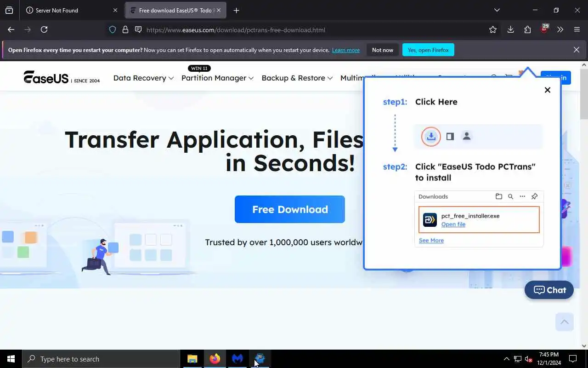The width and height of the screenshot is (588, 368).
Task: Reload the current page
Action: click(44, 29)
